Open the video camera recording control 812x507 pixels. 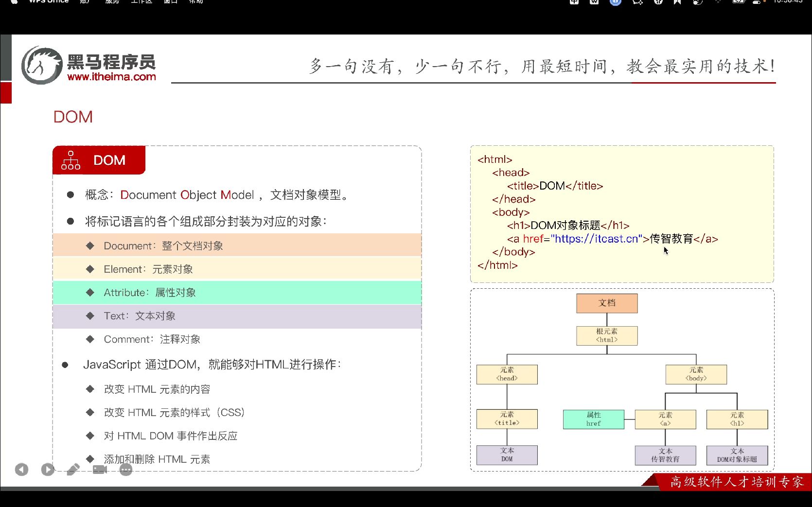[x=100, y=470]
